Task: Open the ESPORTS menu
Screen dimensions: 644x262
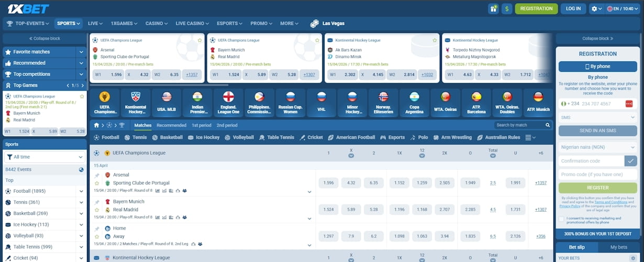Action: click(230, 24)
